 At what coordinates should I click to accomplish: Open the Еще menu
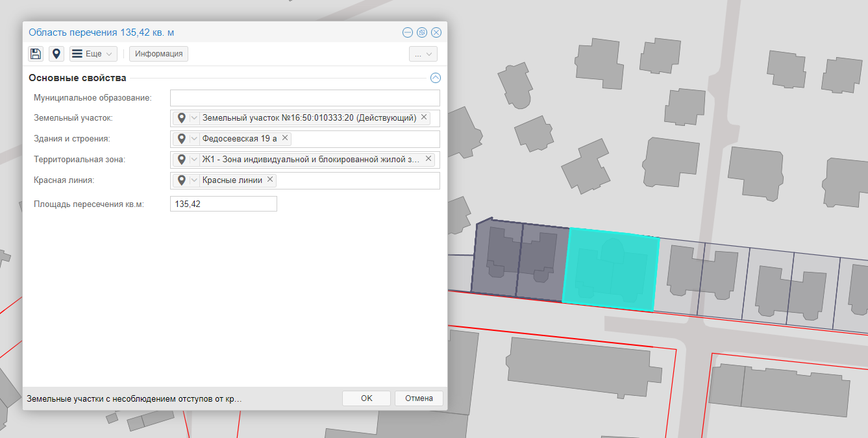tap(93, 54)
